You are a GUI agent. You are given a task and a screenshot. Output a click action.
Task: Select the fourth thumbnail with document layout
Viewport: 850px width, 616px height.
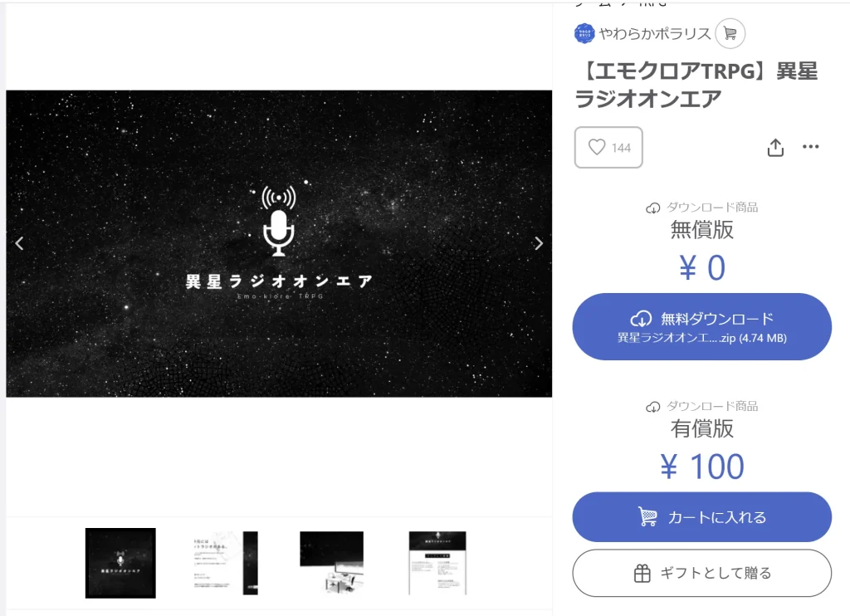(437, 563)
